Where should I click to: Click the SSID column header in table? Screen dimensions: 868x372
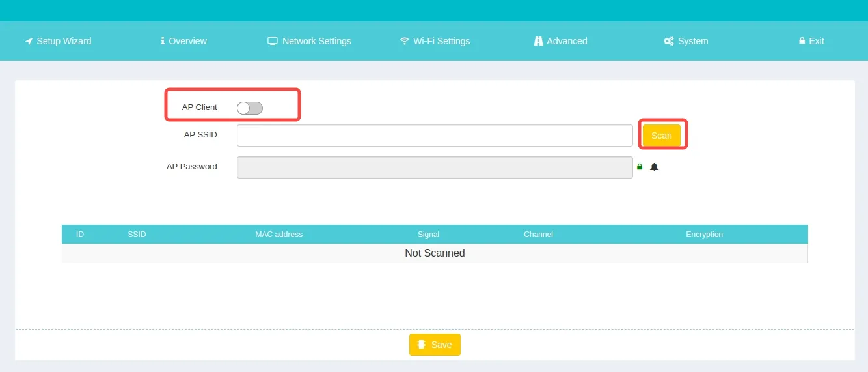pyautogui.click(x=137, y=235)
